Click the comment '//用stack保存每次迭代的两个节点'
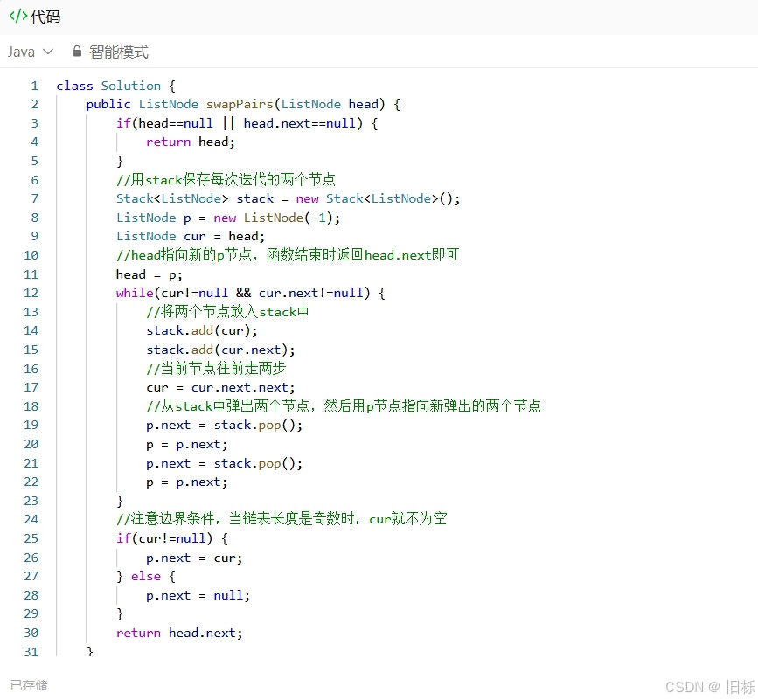Image resolution: width=758 pixels, height=700 pixels. tap(226, 180)
